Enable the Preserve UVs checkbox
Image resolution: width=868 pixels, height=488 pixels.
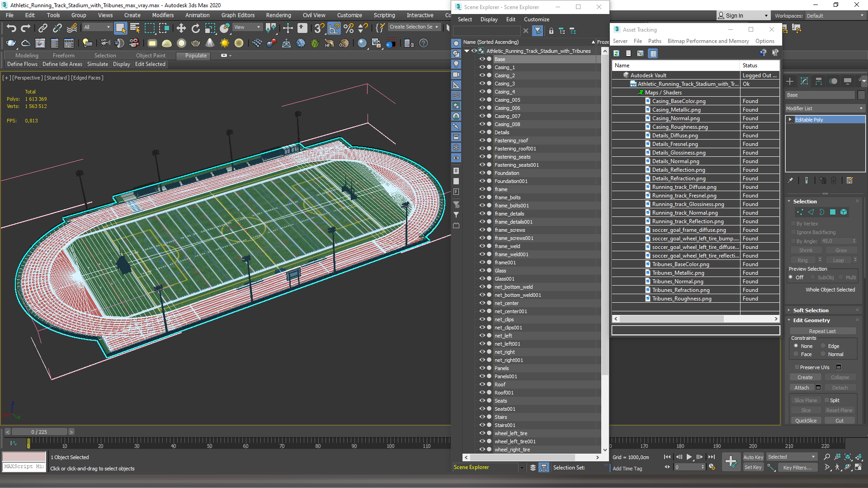tap(797, 367)
